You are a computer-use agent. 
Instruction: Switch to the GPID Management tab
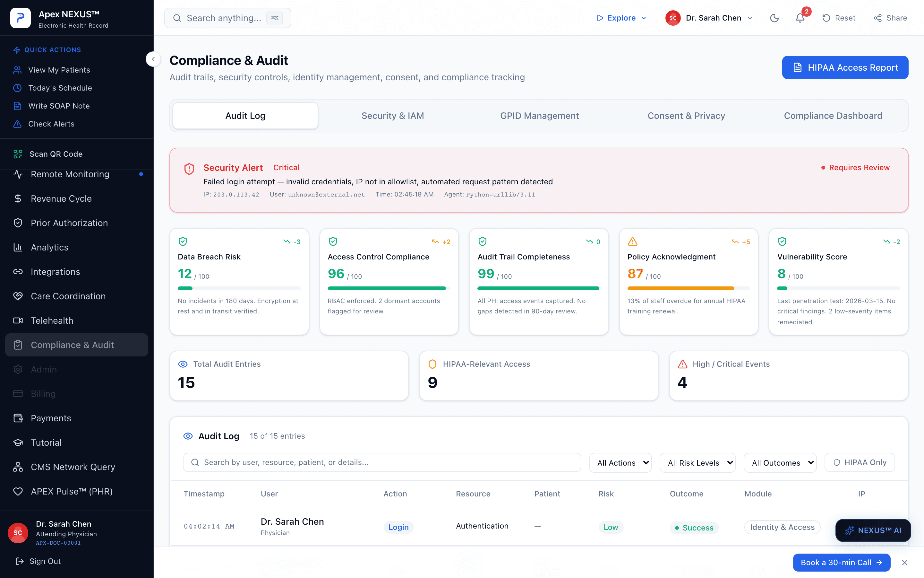540,116
